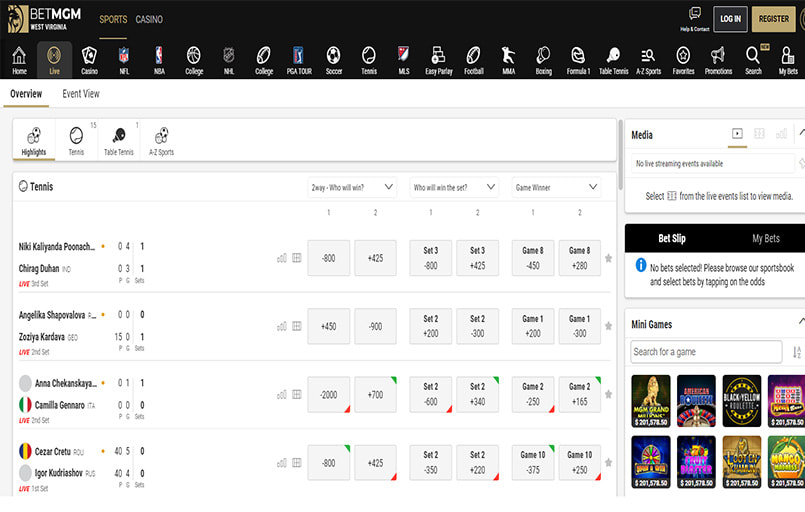Favorite the Chekanskaya vs Gennaro match star

point(608,394)
